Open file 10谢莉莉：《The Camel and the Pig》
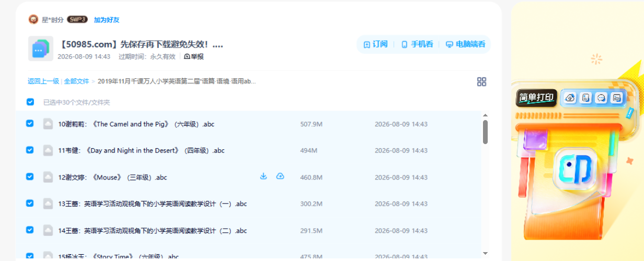 point(136,124)
